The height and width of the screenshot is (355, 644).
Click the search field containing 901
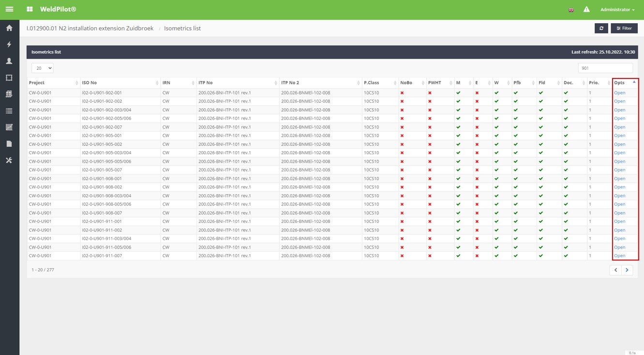605,68
